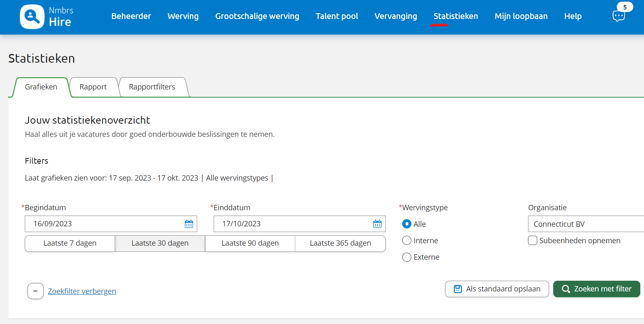Select the Alle wervingstype radio button
This screenshot has width=644, height=324.
407,224
